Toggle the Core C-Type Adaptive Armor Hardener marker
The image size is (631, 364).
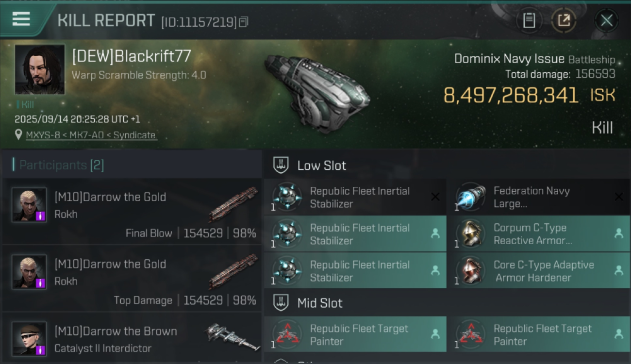[618, 270]
